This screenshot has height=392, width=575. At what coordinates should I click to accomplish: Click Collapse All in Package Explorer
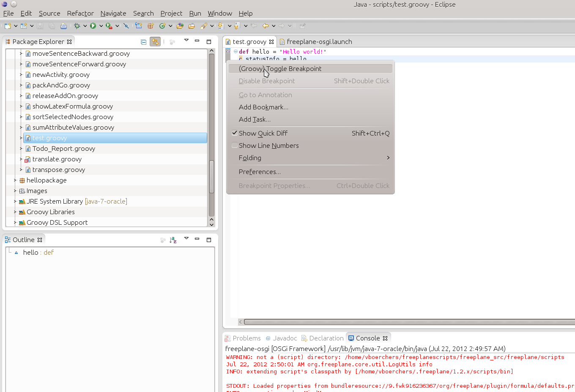tap(143, 42)
